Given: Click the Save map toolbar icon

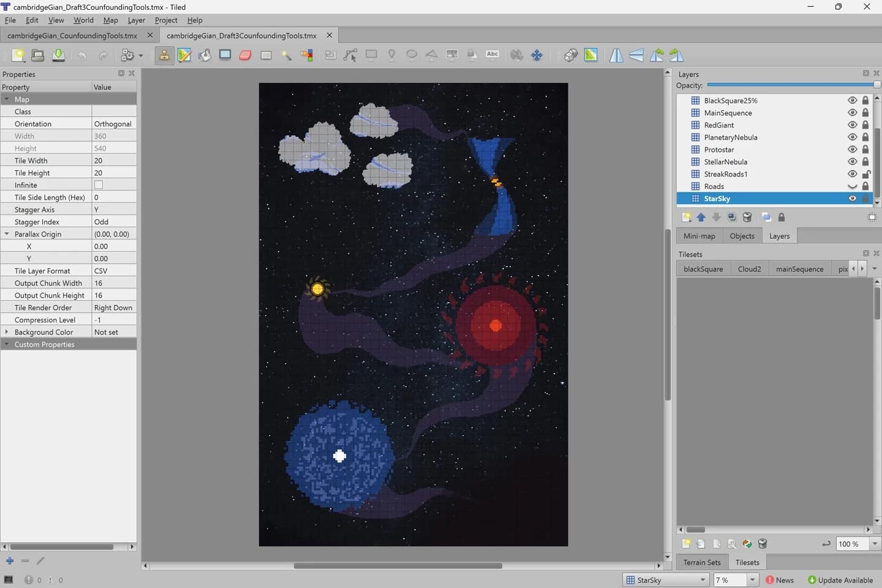Looking at the screenshot, I should click(58, 55).
